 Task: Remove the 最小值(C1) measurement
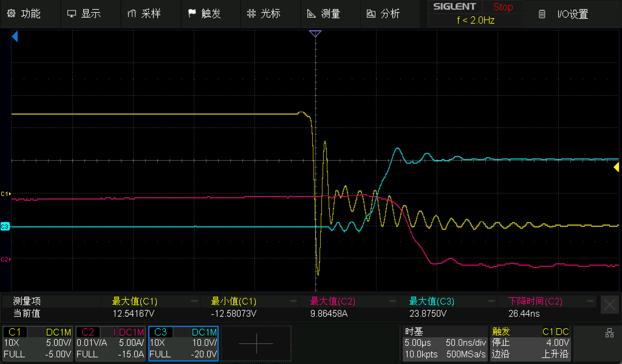(x=293, y=301)
